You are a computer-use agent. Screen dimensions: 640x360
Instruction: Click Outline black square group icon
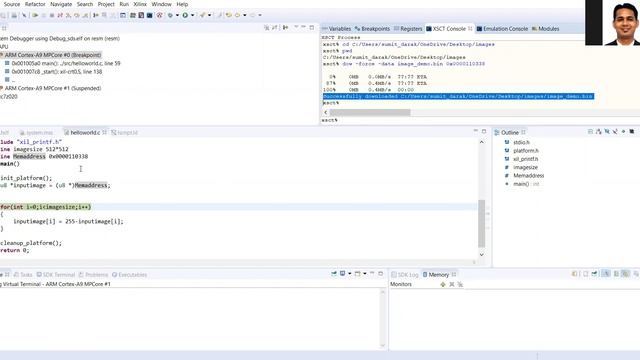(631, 131)
